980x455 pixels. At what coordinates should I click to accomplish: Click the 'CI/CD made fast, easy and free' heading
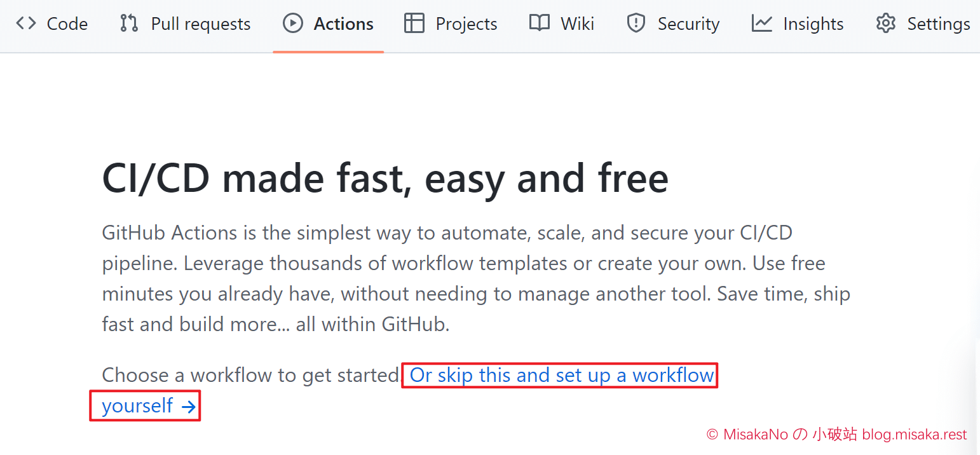[x=385, y=179]
